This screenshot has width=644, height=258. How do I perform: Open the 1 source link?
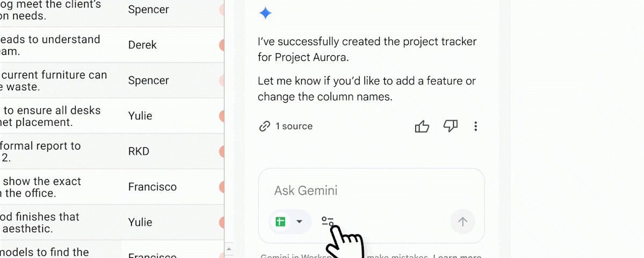[294, 126]
